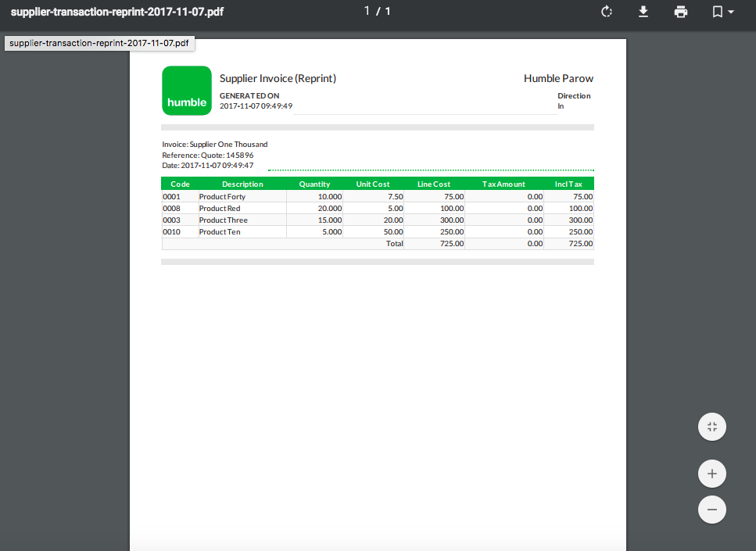Expand the bookmarks dropdown arrow
Screen dimensions: 756x551
coord(731,12)
